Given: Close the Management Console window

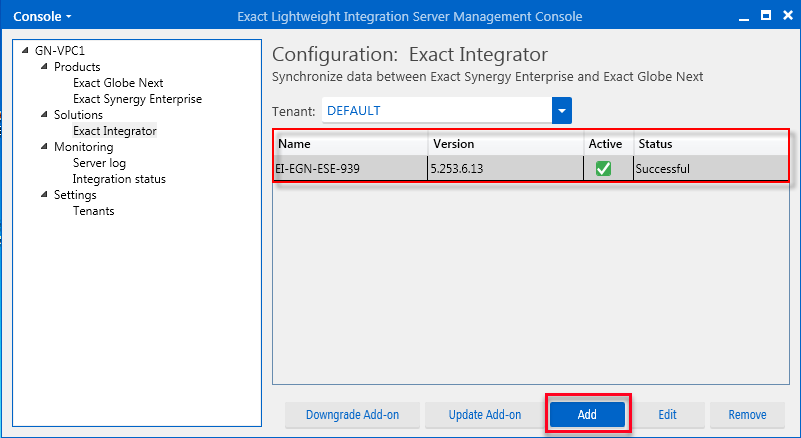Looking at the screenshot, I should (788, 15).
